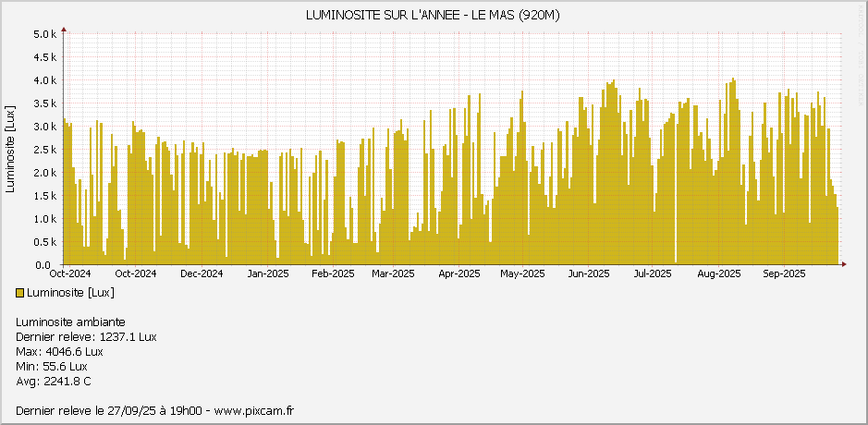This screenshot has width=868, height=425.
Task: Select the Dec-2024 x-axis marker
Action: click(202, 273)
